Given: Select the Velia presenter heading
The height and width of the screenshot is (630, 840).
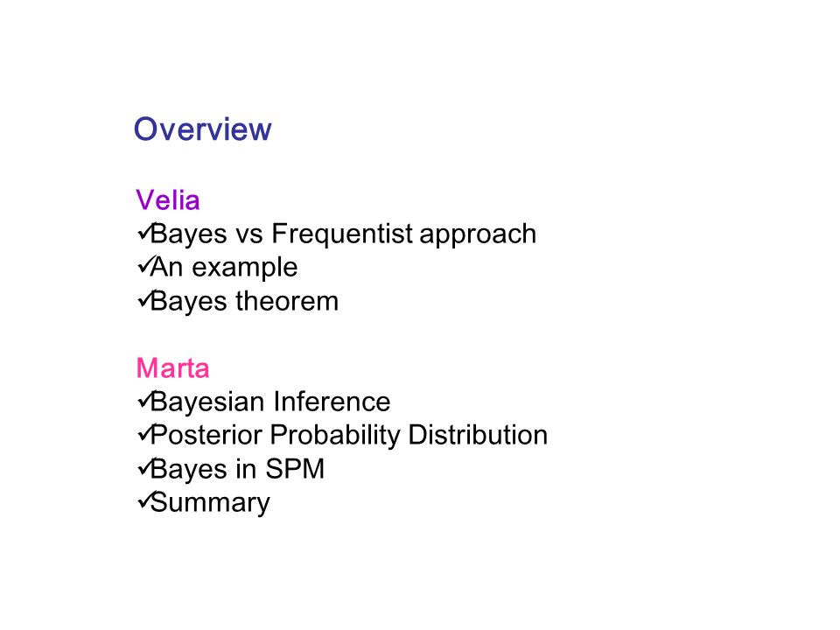Looking at the screenshot, I should click(x=168, y=199).
